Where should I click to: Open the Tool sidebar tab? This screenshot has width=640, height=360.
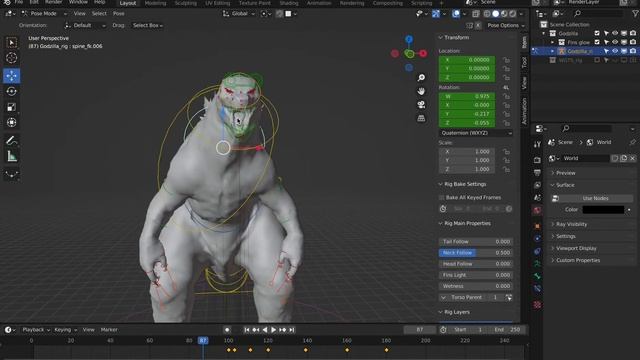click(524, 62)
